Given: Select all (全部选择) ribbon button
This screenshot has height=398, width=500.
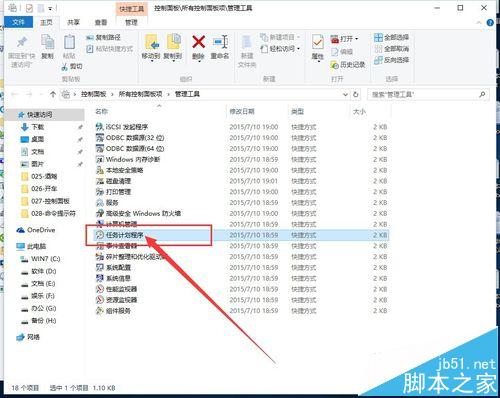Looking at the screenshot, I should click(x=392, y=37).
